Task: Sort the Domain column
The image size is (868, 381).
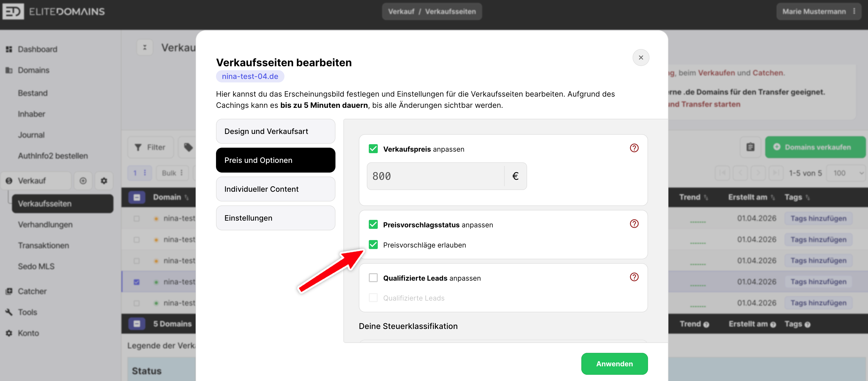Action: [186, 197]
